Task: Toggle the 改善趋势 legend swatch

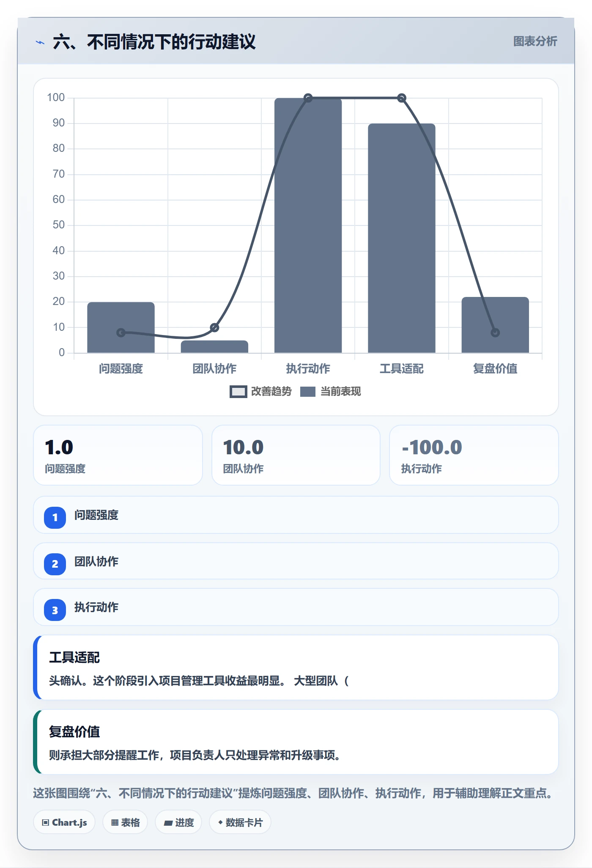Action: [x=238, y=392]
